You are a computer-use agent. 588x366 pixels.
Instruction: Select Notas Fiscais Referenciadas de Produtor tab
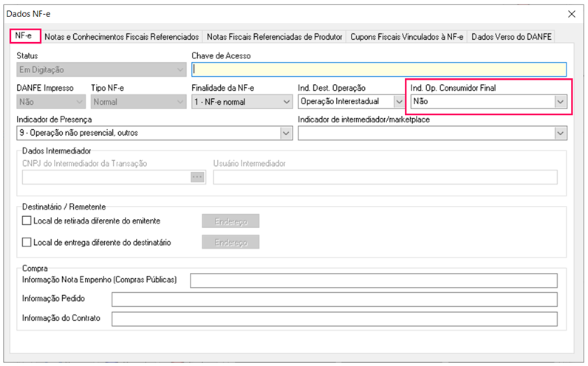[x=274, y=37]
